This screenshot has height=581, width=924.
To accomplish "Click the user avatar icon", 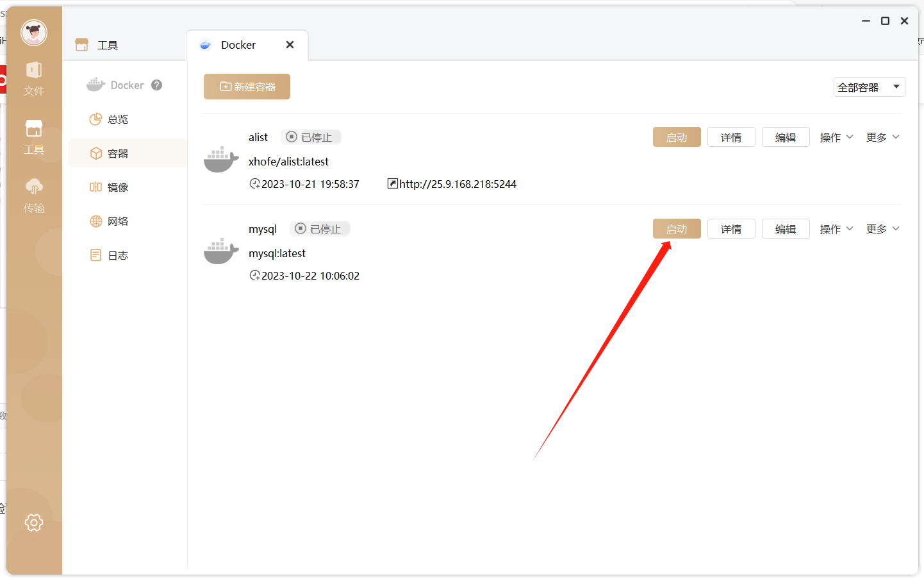I will [34, 33].
